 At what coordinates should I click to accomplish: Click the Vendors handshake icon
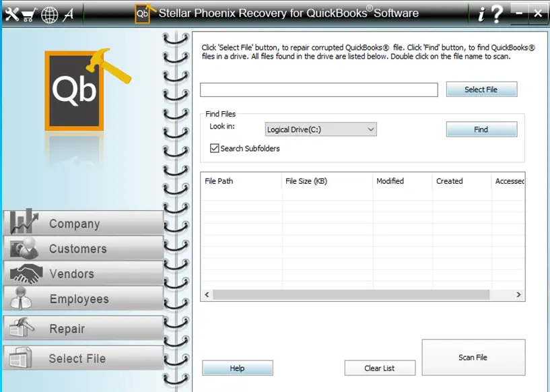(x=26, y=273)
